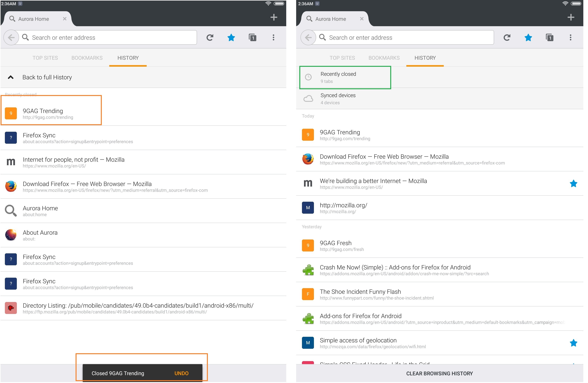Click puzzle icon beside Crash Me Now
The height and width of the screenshot is (383, 588).
point(308,270)
